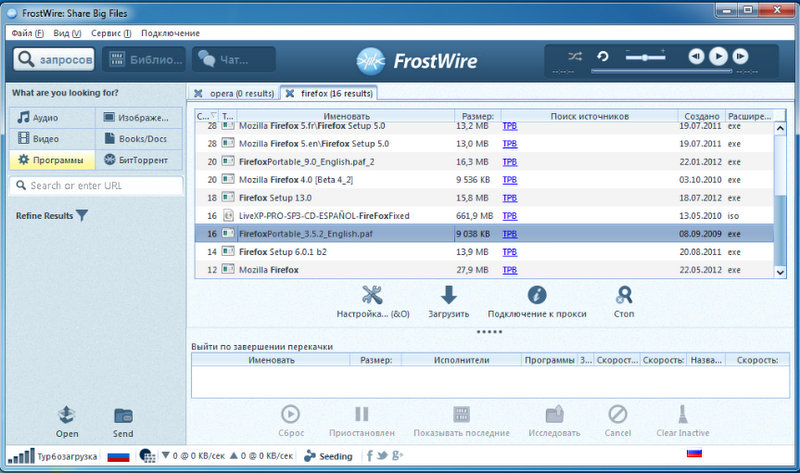The height and width of the screenshot is (473, 800).
Task: Open the Файл menu
Action: coord(28,33)
